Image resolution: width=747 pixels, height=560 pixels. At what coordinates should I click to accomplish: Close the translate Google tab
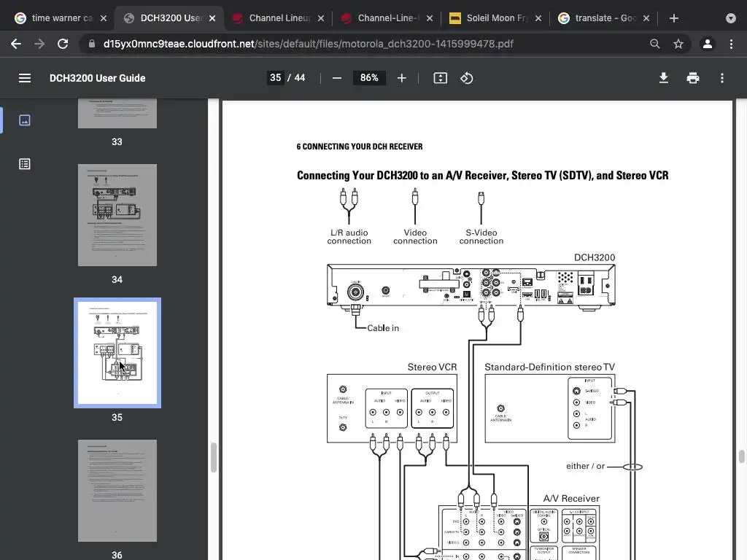coord(646,18)
